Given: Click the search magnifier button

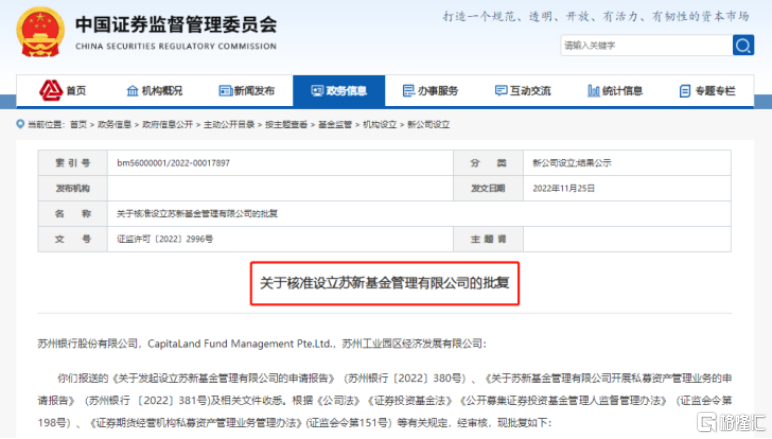Looking at the screenshot, I should (743, 45).
